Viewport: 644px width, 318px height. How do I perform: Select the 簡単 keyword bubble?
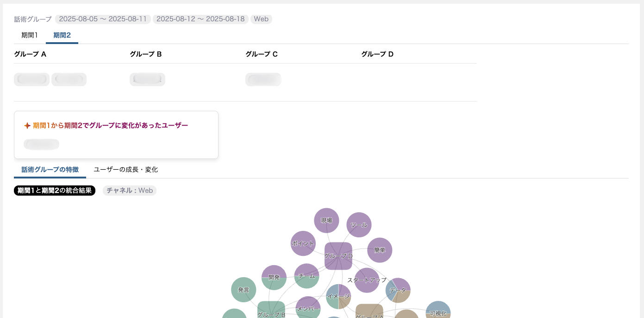pos(380,250)
